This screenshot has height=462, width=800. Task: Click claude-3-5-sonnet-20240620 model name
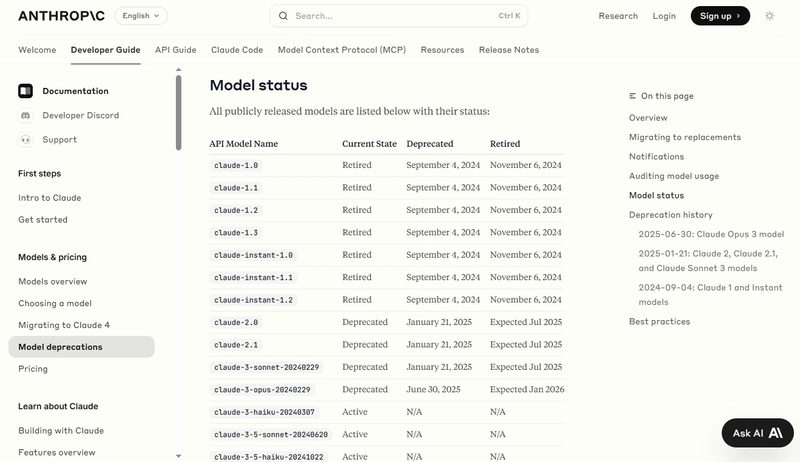(x=271, y=434)
